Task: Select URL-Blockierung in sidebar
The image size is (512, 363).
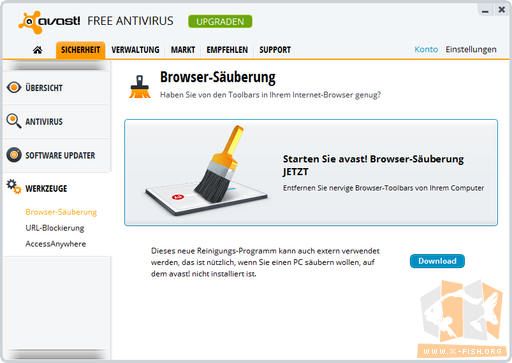Action: click(x=55, y=228)
